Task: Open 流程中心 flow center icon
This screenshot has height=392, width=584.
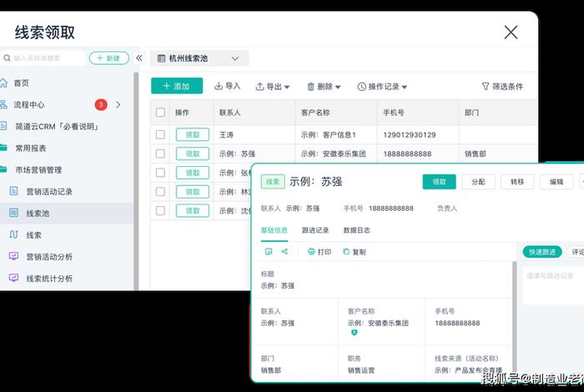Action: tap(3, 104)
